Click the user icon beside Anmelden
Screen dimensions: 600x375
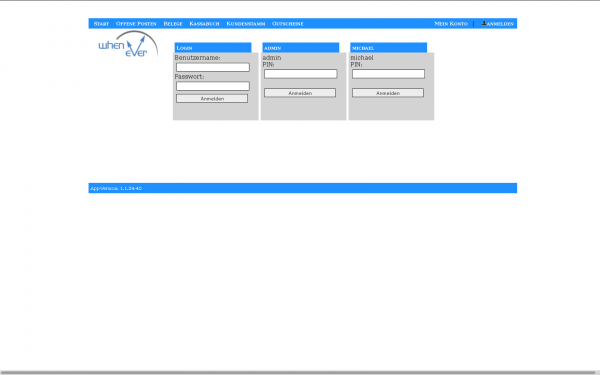[484, 23]
